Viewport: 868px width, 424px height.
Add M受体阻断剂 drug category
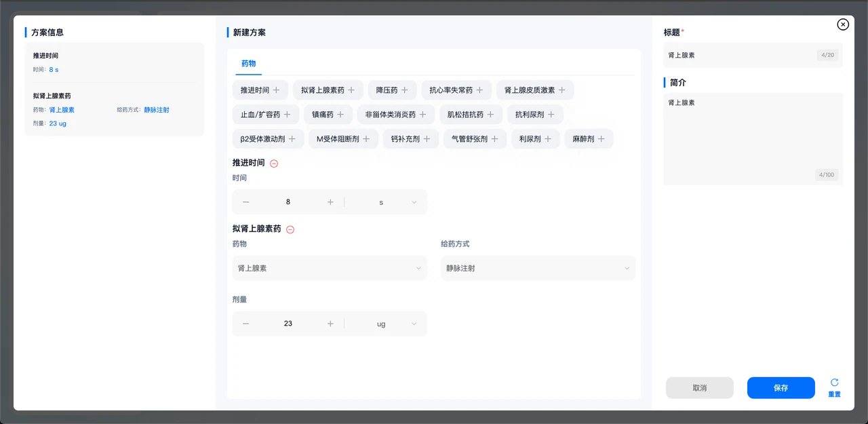point(343,139)
